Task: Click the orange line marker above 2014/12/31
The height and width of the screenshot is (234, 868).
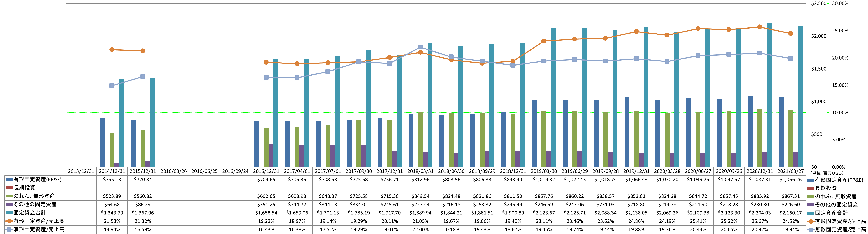Action: pos(112,50)
